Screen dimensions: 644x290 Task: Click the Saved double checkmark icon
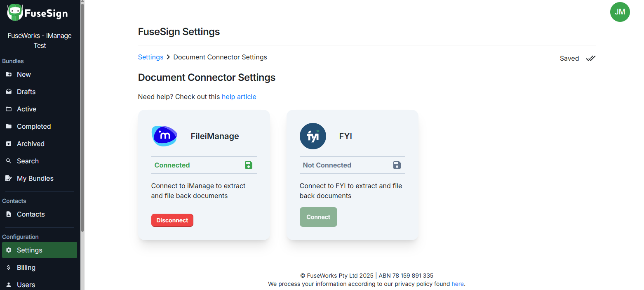coord(590,58)
